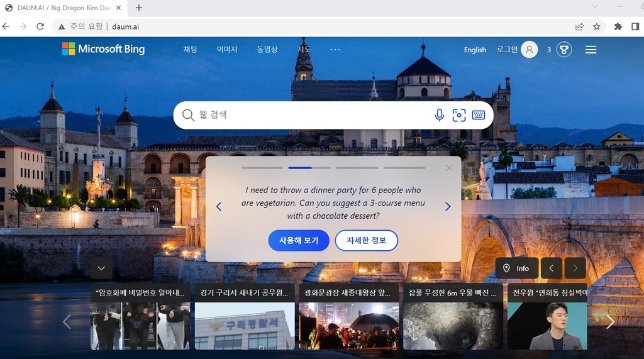This screenshot has width=644, height=359.
Task: Click the 웹 검색 search input field
Action: [308, 115]
